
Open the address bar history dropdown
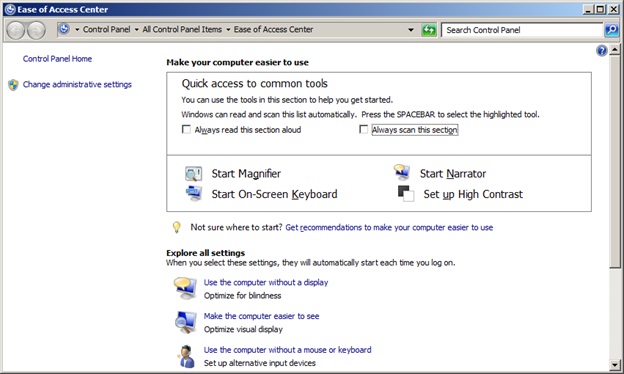(411, 30)
